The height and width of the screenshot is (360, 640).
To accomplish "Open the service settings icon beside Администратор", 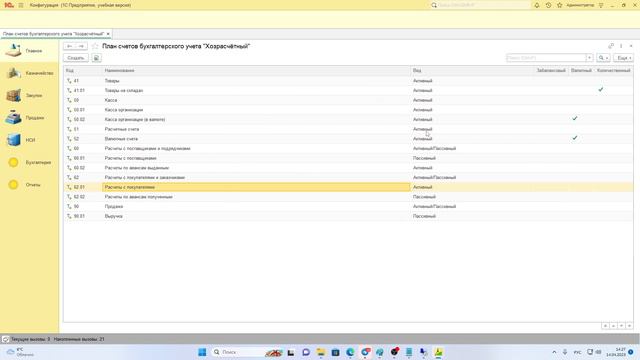I will pyautogui.click(x=601, y=5).
